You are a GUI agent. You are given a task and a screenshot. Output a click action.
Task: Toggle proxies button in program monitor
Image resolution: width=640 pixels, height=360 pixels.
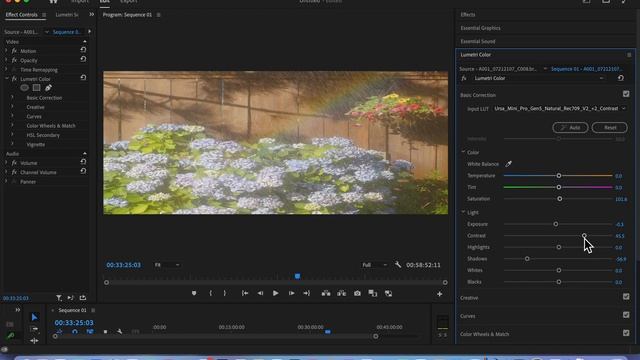tap(388, 293)
